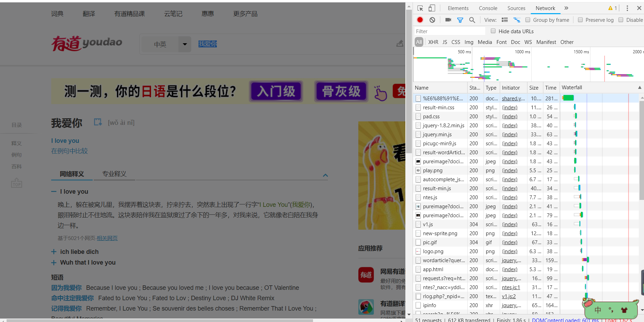644x322 pixels.
Task: Collapse the I love you definition entry
Action: tap(54, 192)
